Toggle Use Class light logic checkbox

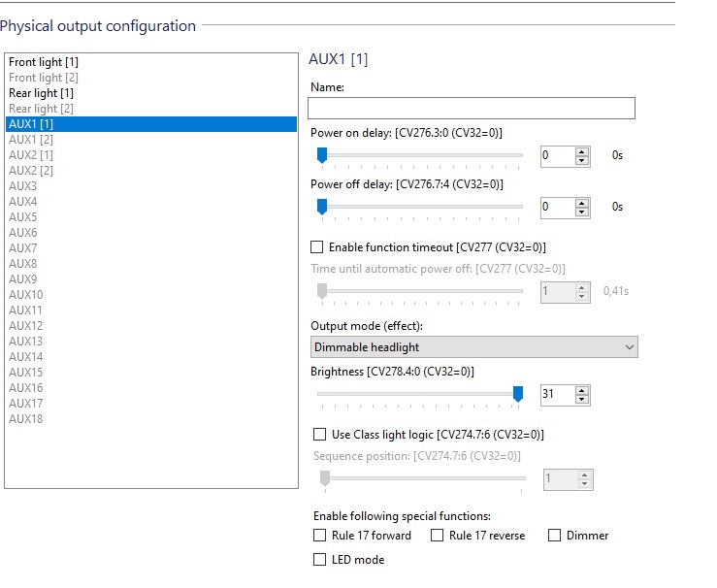(319, 435)
